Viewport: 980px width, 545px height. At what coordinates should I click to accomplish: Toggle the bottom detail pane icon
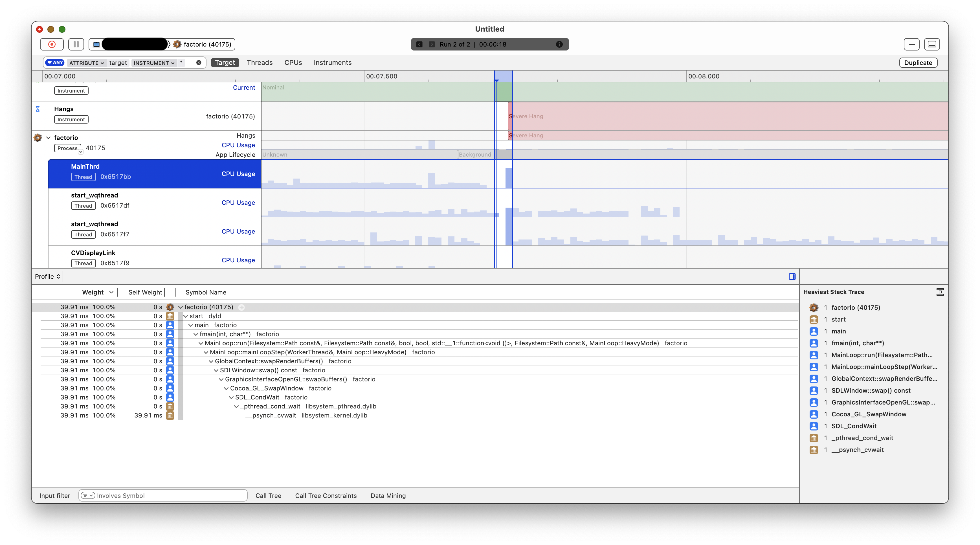coord(932,44)
